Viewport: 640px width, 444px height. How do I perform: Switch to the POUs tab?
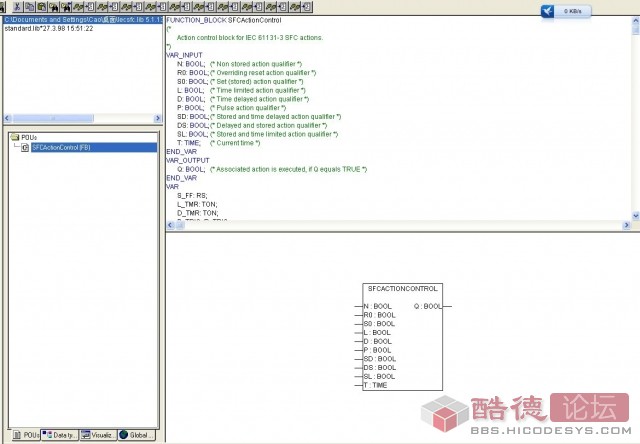(25, 435)
